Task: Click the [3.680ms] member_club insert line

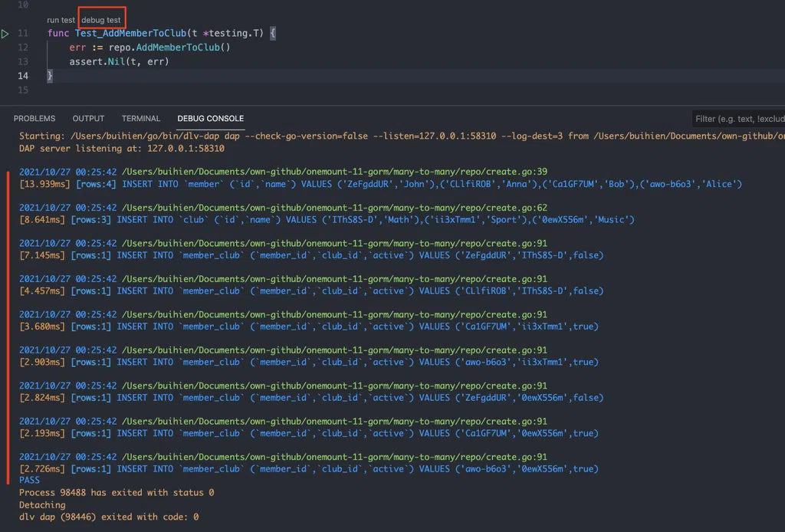Action: 309,327
